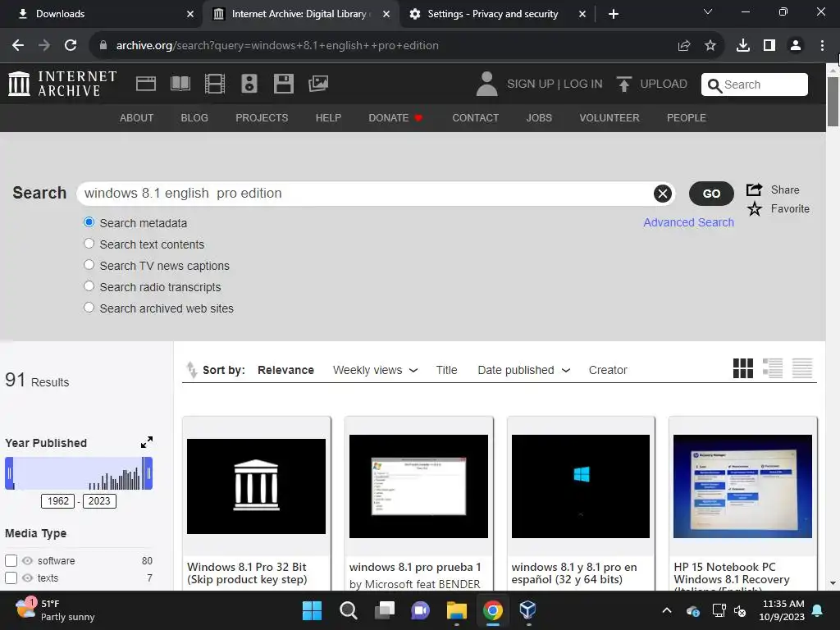The image size is (840, 630).
Task: Click the 1962 start year field
Action: click(58, 501)
